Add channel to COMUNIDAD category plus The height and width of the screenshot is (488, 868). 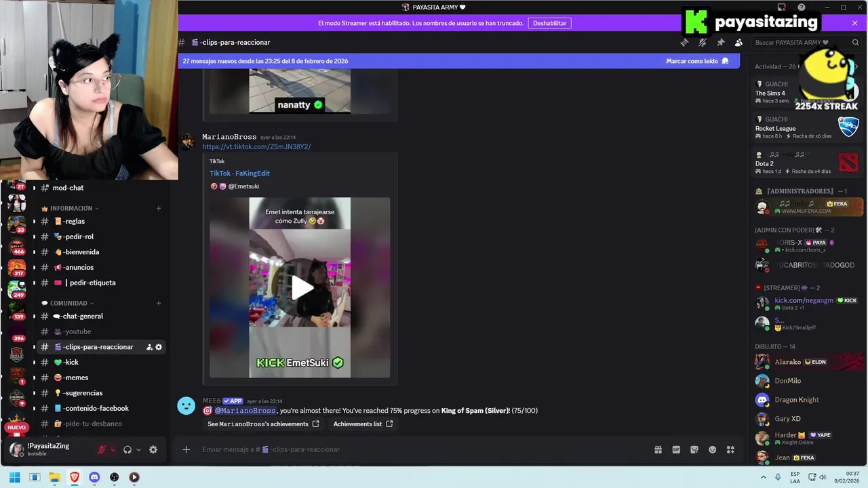(159, 303)
